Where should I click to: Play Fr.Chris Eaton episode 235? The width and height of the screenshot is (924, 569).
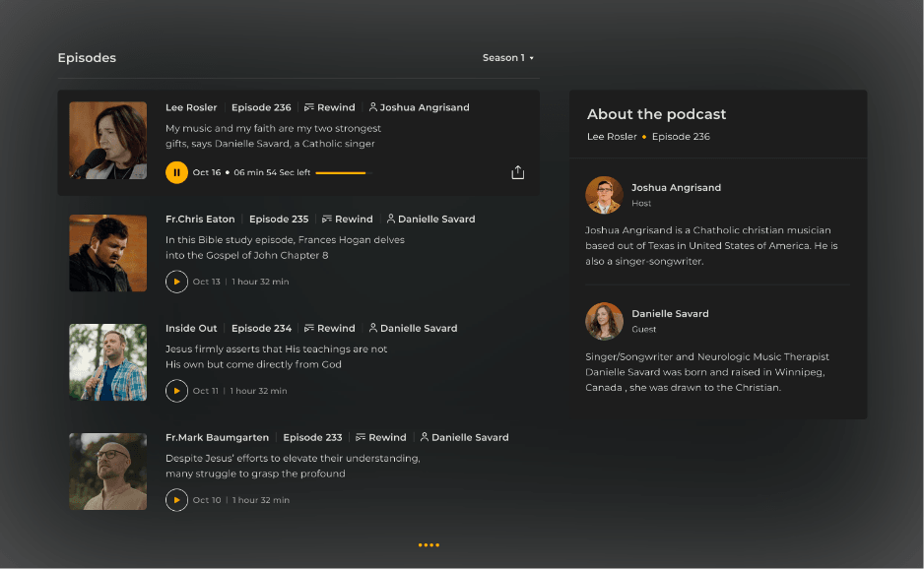(176, 282)
